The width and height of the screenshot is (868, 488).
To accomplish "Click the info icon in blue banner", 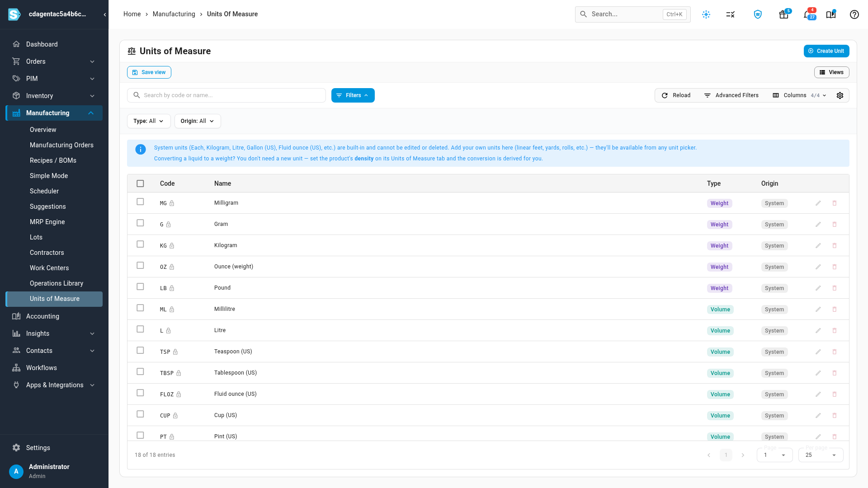I will 141,150.
